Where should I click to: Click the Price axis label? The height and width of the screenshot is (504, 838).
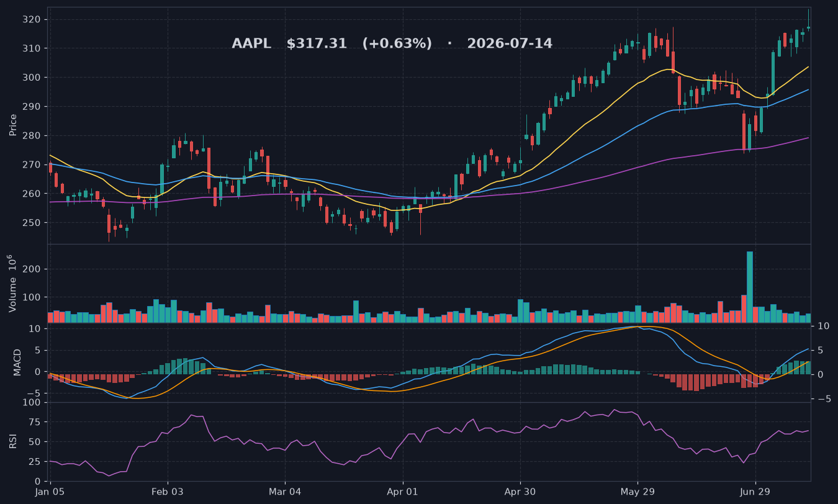tap(13, 125)
